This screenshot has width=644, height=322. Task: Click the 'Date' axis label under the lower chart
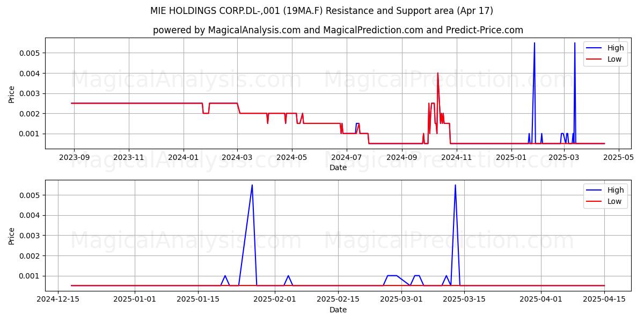click(x=338, y=310)
